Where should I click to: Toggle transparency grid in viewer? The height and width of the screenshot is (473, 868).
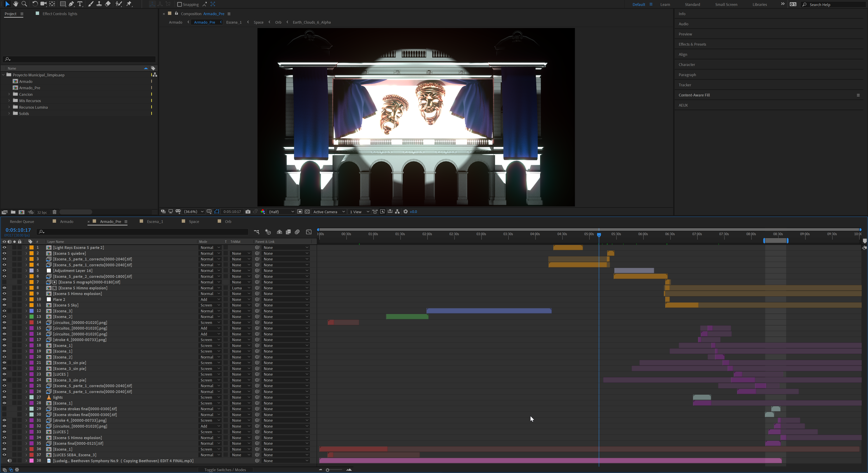click(307, 212)
